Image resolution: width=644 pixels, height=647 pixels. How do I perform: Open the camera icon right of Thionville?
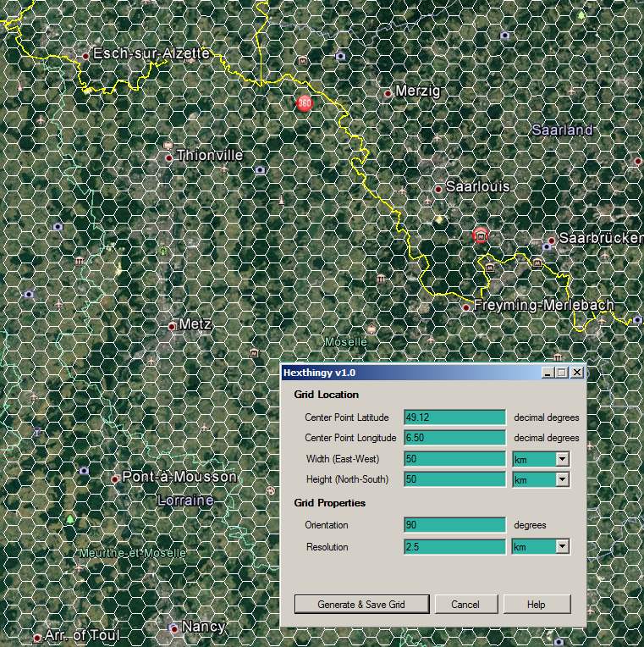click(x=260, y=169)
